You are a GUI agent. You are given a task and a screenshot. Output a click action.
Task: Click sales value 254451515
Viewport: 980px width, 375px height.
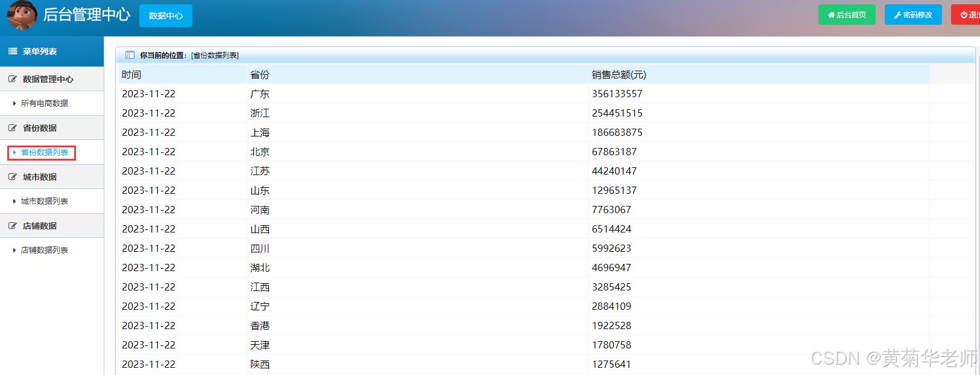click(617, 114)
